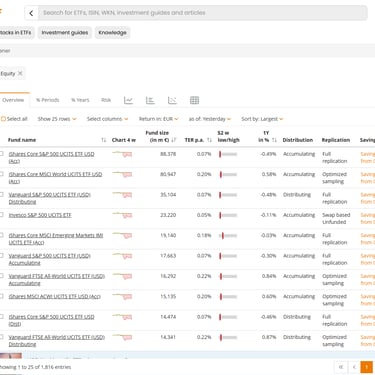The image size is (375, 375).
Task: Expand the Show 25 rows dropdown
Action: point(57,119)
